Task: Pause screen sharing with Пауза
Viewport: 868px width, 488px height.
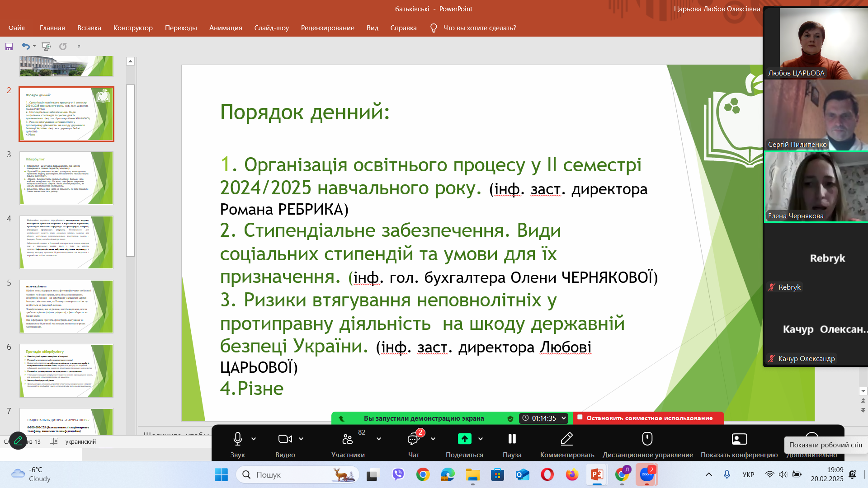Action: 512,439
